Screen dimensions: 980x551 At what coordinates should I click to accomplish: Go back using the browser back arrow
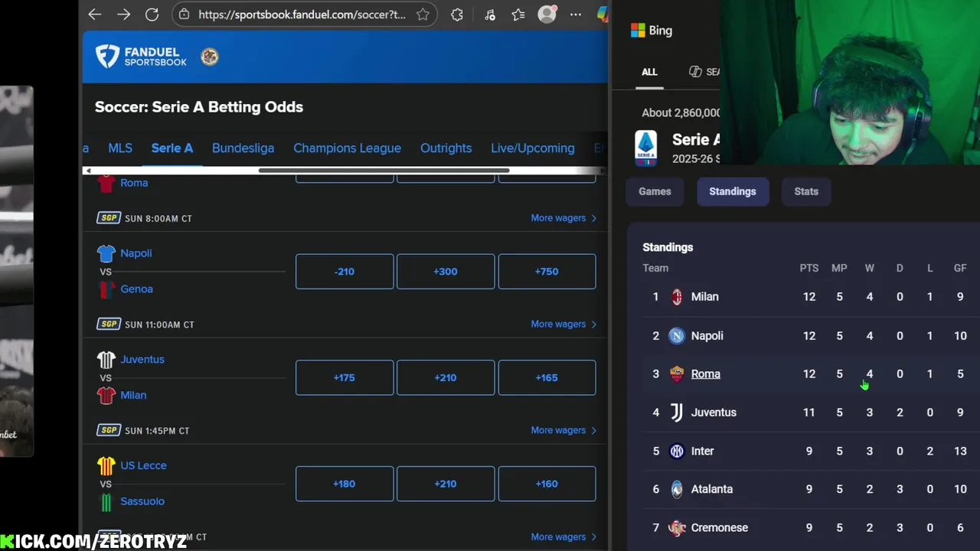(x=95, y=15)
